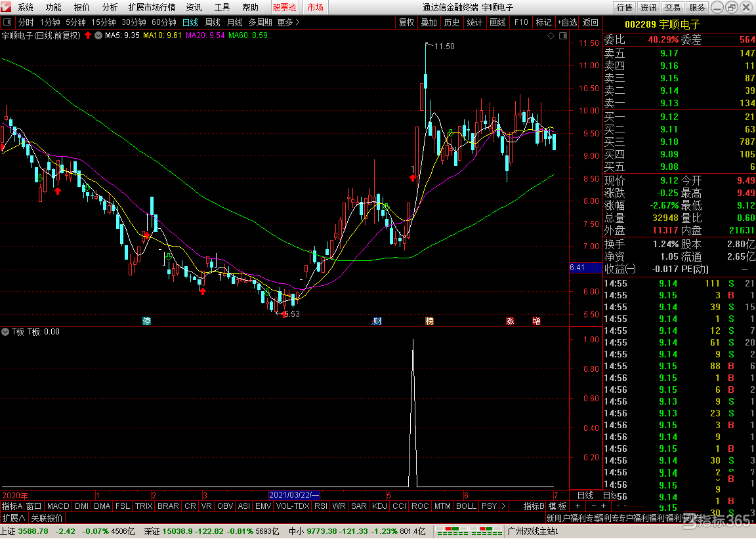Viewport: 756px width, 539px height.
Task: Click the red app logo icon
Action: point(6,7)
